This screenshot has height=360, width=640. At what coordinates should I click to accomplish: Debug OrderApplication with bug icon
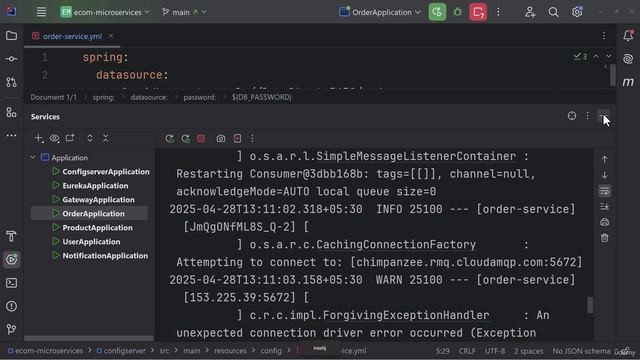458,12
